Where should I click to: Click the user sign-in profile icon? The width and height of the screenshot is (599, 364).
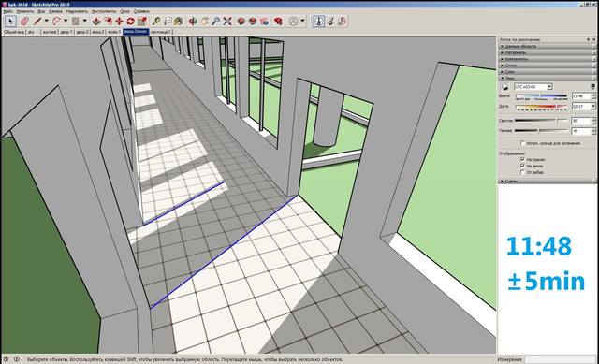click(293, 22)
